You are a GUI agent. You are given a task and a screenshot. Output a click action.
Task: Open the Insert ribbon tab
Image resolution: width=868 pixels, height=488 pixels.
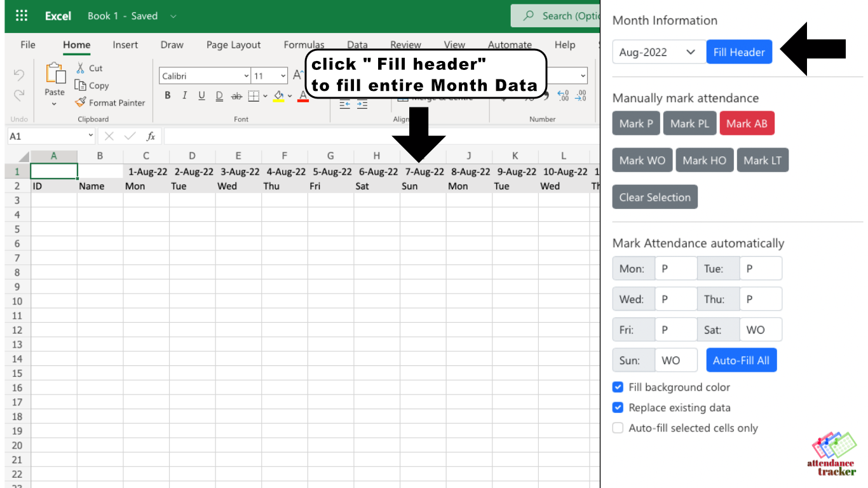pos(125,44)
